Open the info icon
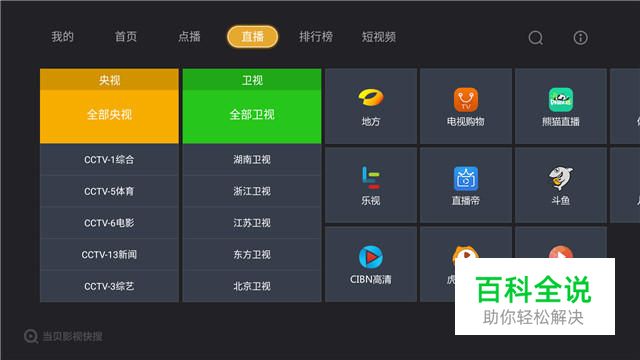Image resolution: width=640 pixels, height=360 pixels. [580, 38]
